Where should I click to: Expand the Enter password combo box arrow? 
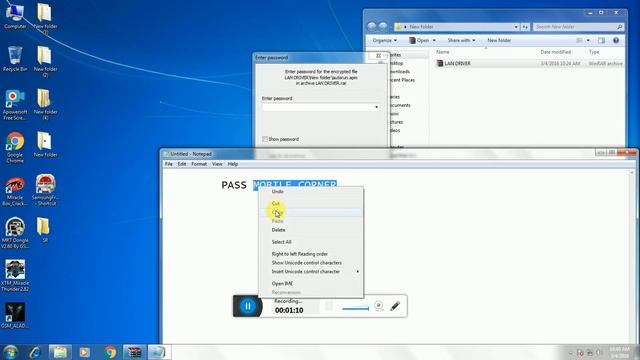pyautogui.click(x=376, y=107)
